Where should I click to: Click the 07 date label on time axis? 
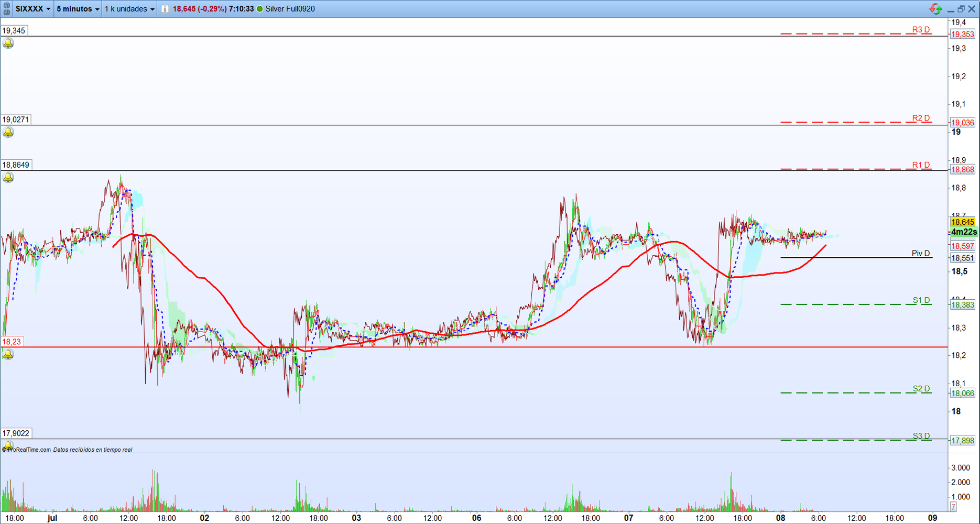[628, 518]
